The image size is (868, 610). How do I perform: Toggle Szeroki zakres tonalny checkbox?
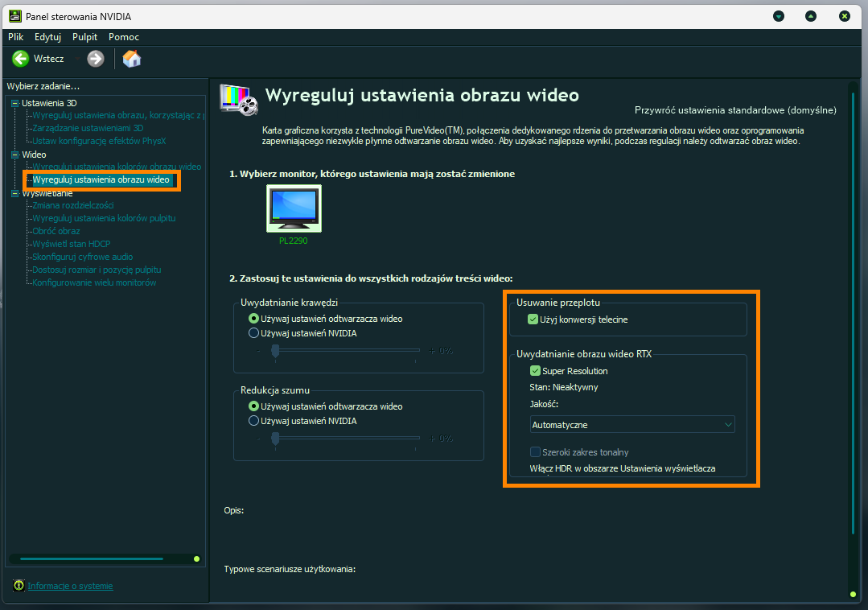(535, 452)
